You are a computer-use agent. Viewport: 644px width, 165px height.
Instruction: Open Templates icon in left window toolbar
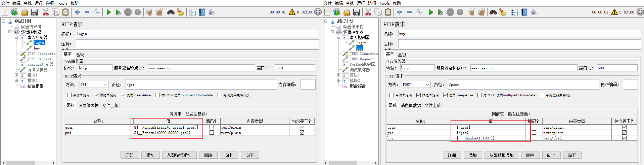pyautogui.click(x=14, y=12)
